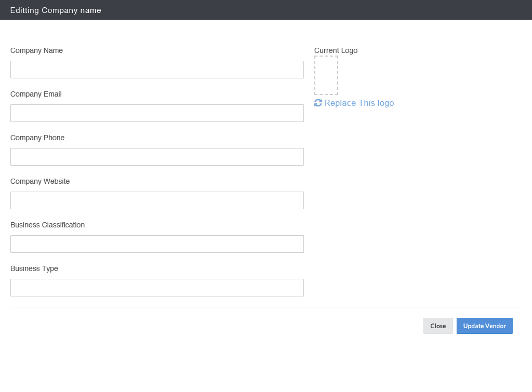Image resolution: width=532 pixels, height=392 pixels.
Task: Open the Replace This logo link
Action: tap(358, 103)
